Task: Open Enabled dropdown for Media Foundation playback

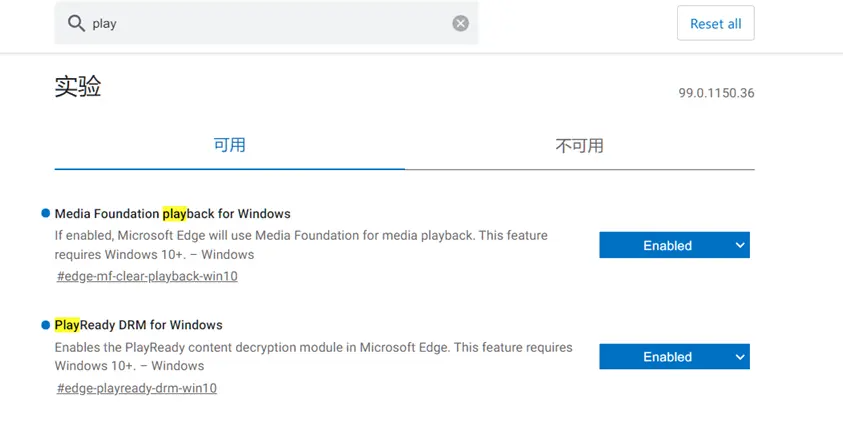Action: (x=674, y=245)
